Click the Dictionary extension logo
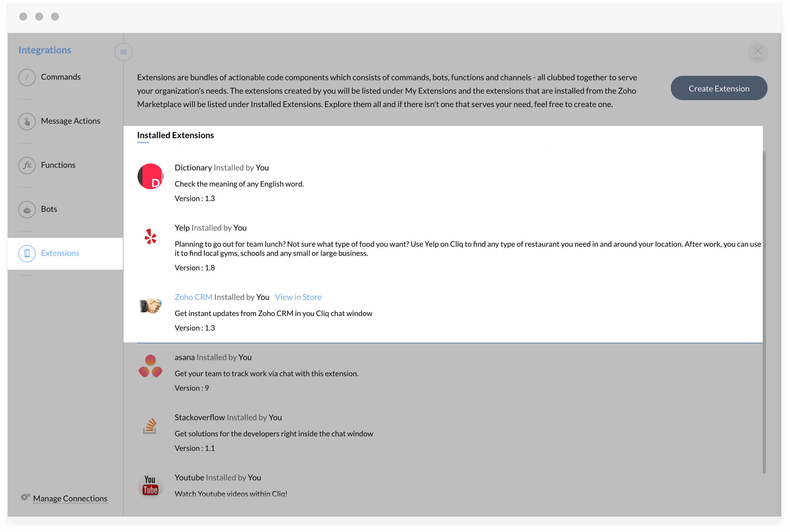The image size is (790, 532). (150, 176)
